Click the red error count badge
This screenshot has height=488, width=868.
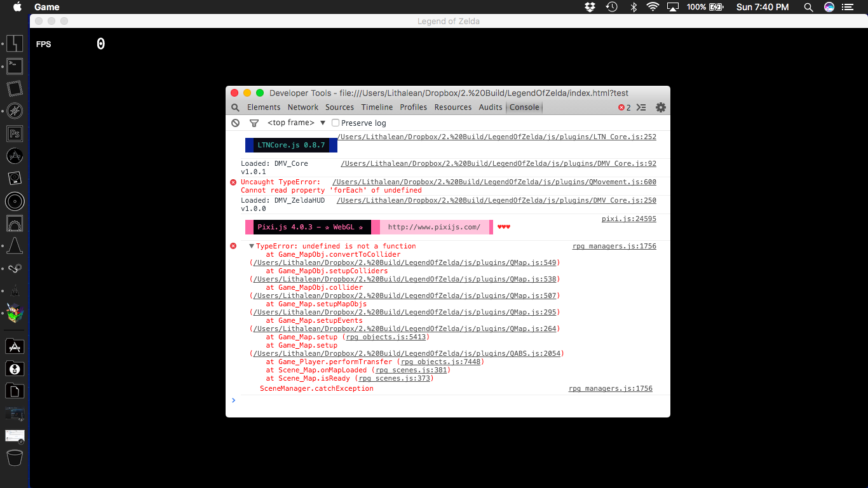click(x=625, y=107)
